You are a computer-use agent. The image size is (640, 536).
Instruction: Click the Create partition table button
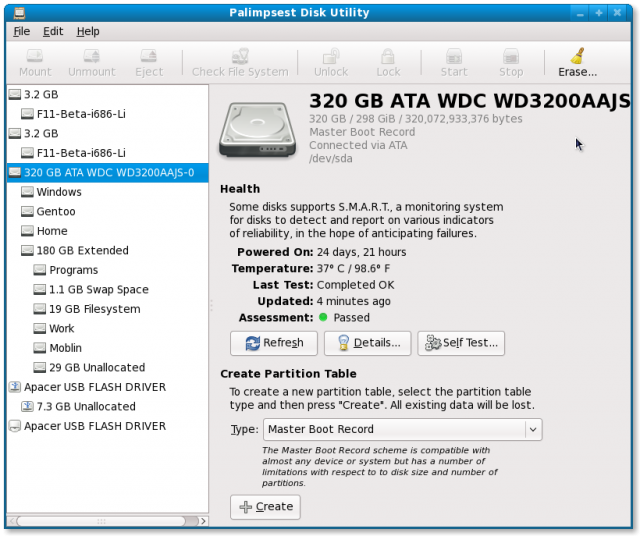pyautogui.click(x=265, y=507)
